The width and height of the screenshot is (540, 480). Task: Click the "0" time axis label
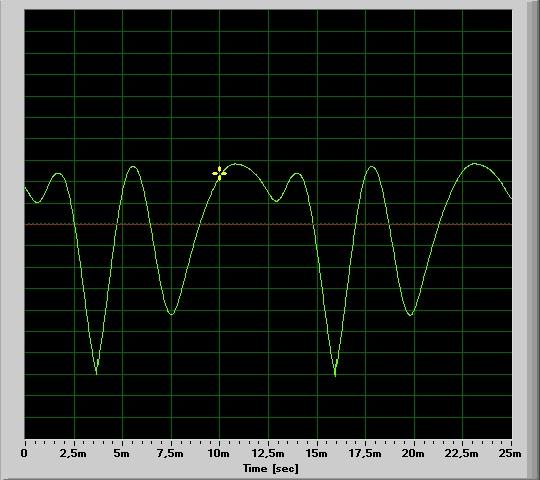(x=24, y=453)
